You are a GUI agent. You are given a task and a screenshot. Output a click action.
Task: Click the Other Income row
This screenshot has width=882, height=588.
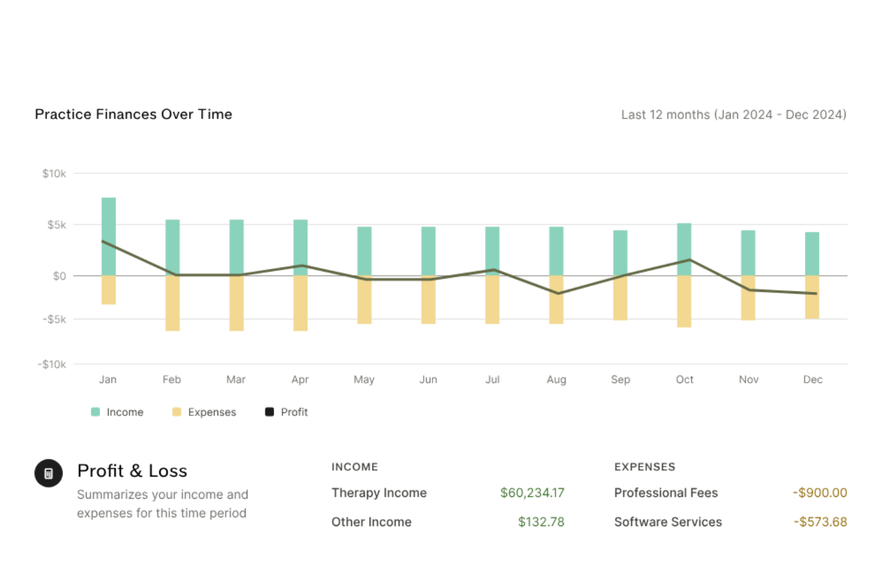(x=371, y=522)
